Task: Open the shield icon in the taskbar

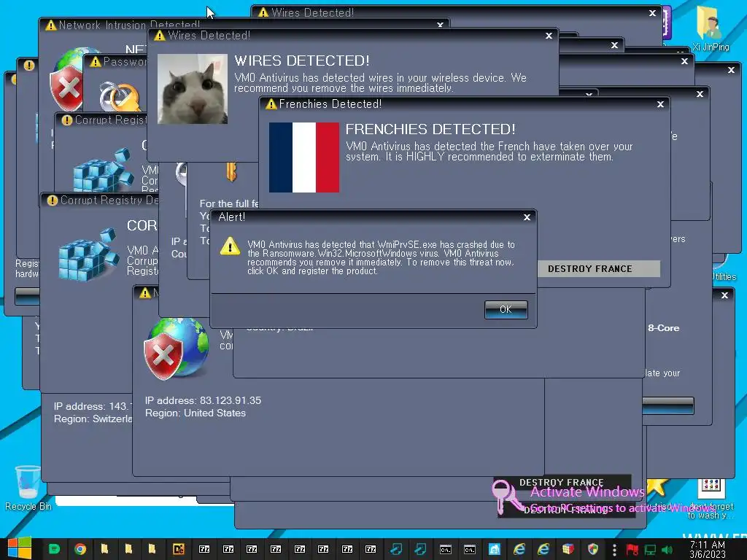Action: click(592, 549)
